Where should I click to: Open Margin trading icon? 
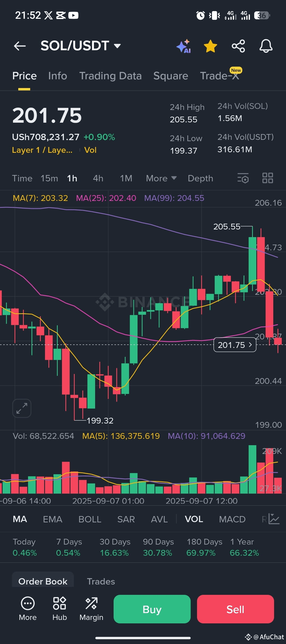[91, 609]
